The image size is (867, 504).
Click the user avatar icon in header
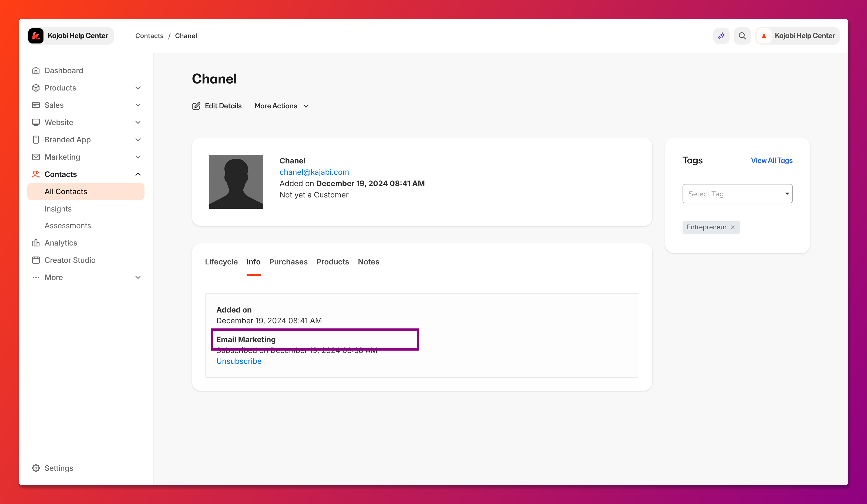pyautogui.click(x=764, y=36)
